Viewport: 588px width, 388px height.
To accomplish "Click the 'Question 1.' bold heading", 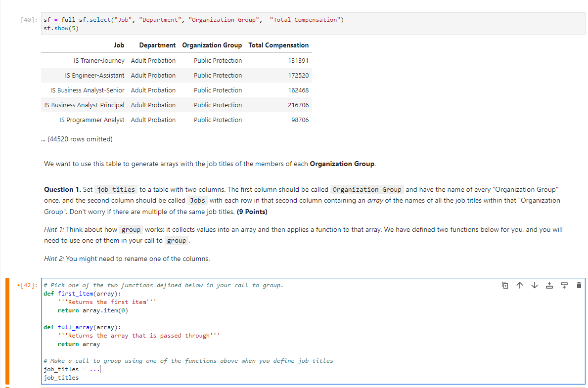I will point(62,189).
